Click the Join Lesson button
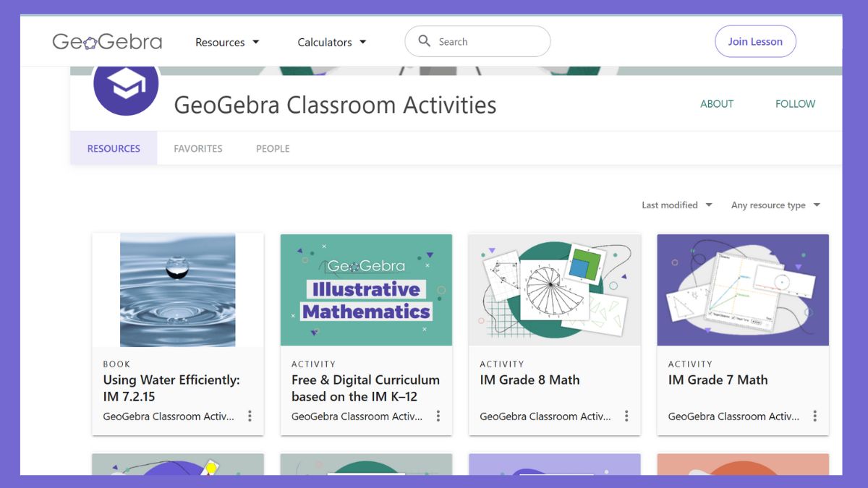 point(755,41)
